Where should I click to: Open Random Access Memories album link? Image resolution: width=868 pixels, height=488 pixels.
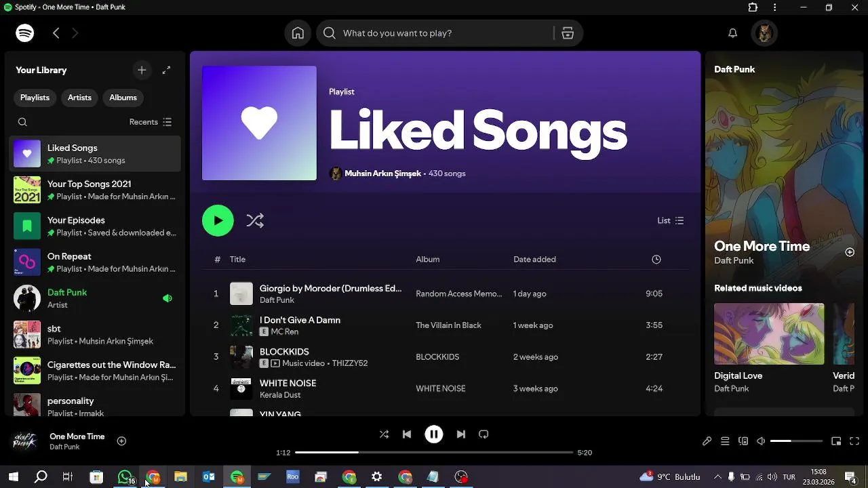click(459, 294)
